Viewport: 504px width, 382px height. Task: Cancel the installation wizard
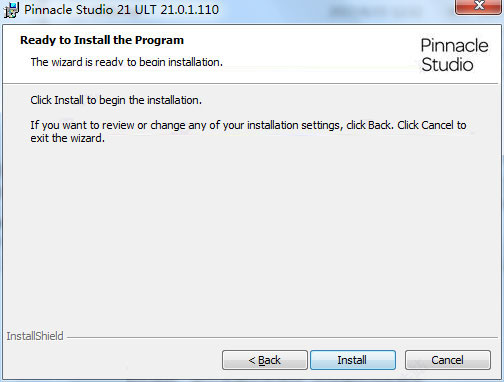tap(448, 360)
